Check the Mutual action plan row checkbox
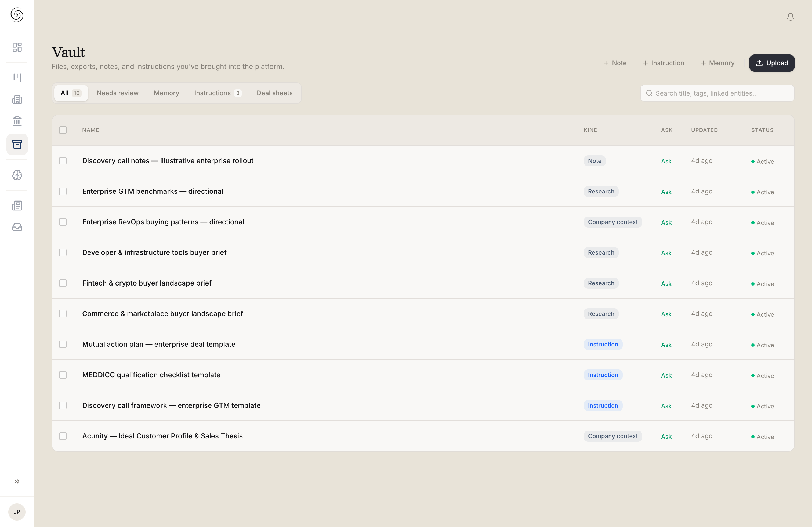Image resolution: width=812 pixels, height=527 pixels. 63,344
